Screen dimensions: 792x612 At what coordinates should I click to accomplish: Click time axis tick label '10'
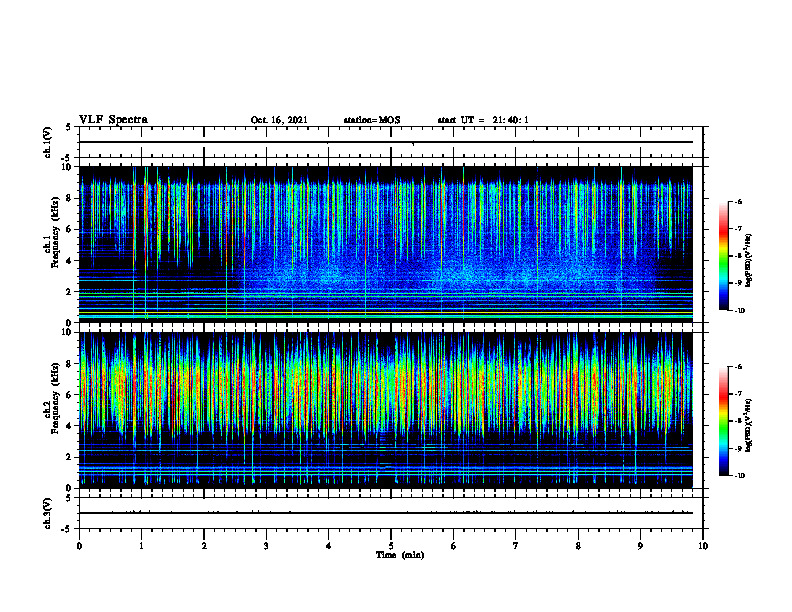point(703,546)
